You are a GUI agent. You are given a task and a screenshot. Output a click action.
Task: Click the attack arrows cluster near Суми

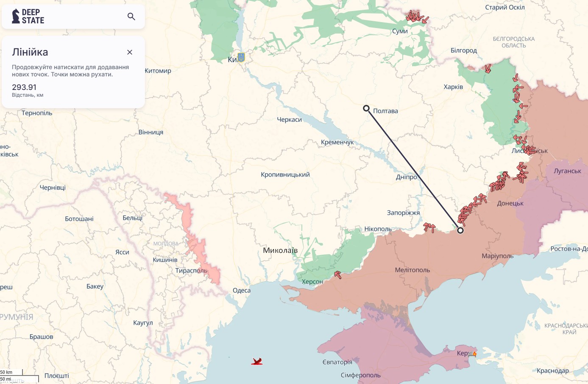416,17
